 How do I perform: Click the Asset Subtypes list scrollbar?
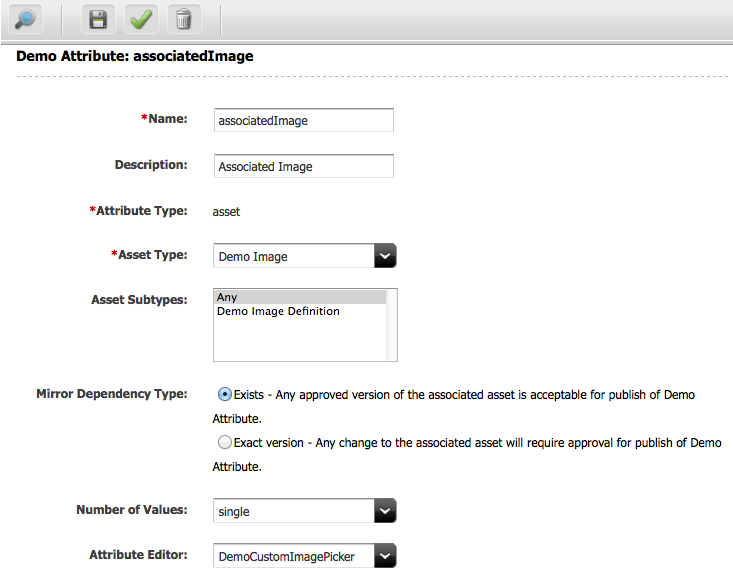tap(392, 325)
